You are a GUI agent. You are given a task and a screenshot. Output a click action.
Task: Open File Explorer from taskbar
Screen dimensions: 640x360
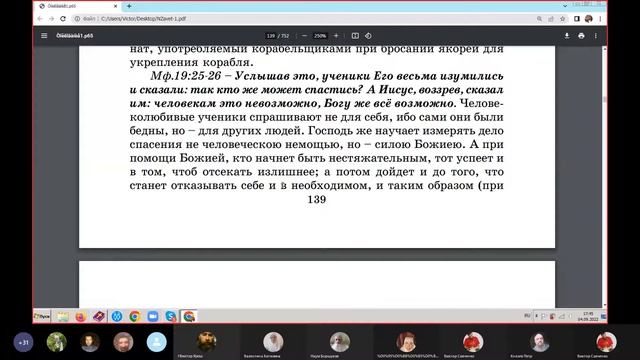point(62,316)
